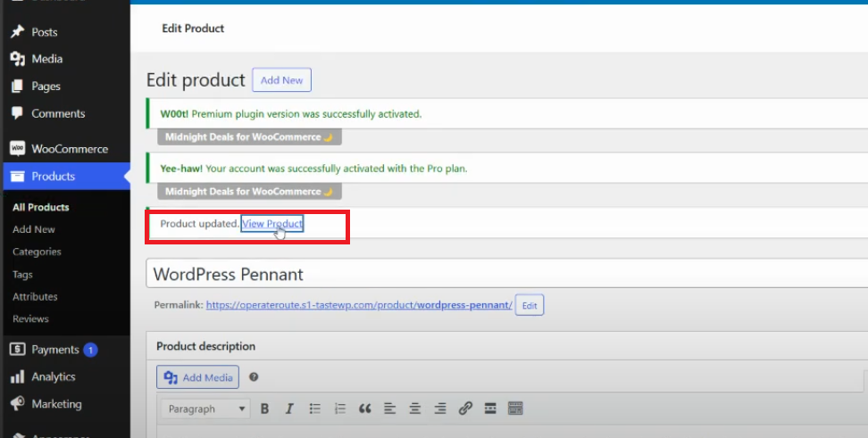Click the help icon beside Add Media
This screenshot has height=438, width=868.
tap(255, 377)
